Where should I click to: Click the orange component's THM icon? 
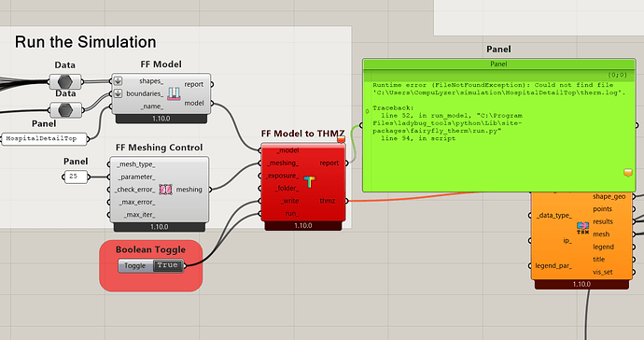click(582, 227)
